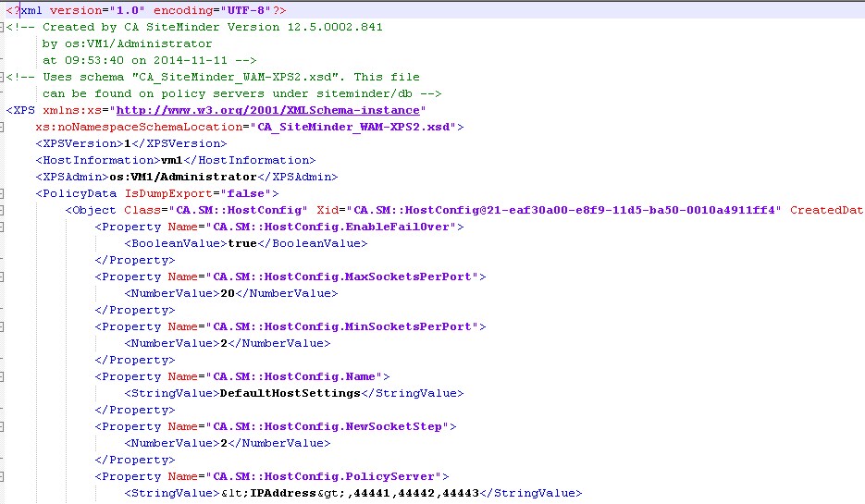Click "CA_SiteMinder_WAM-XPS2.xsd" in noNamespaceSchemaLocation value
Image resolution: width=865 pixels, height=504 pixels.
(353, 127)
